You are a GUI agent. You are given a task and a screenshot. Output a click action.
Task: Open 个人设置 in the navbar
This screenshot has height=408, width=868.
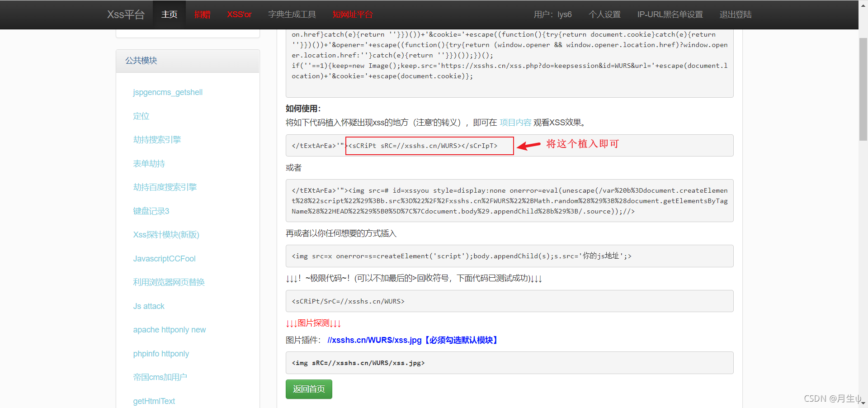click(604, 14)
